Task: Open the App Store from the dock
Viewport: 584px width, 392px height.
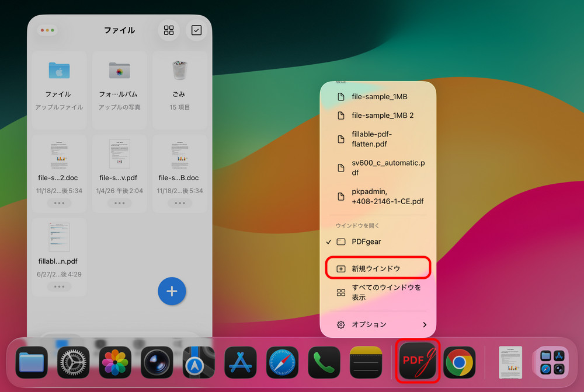Action: click(240, 361)
